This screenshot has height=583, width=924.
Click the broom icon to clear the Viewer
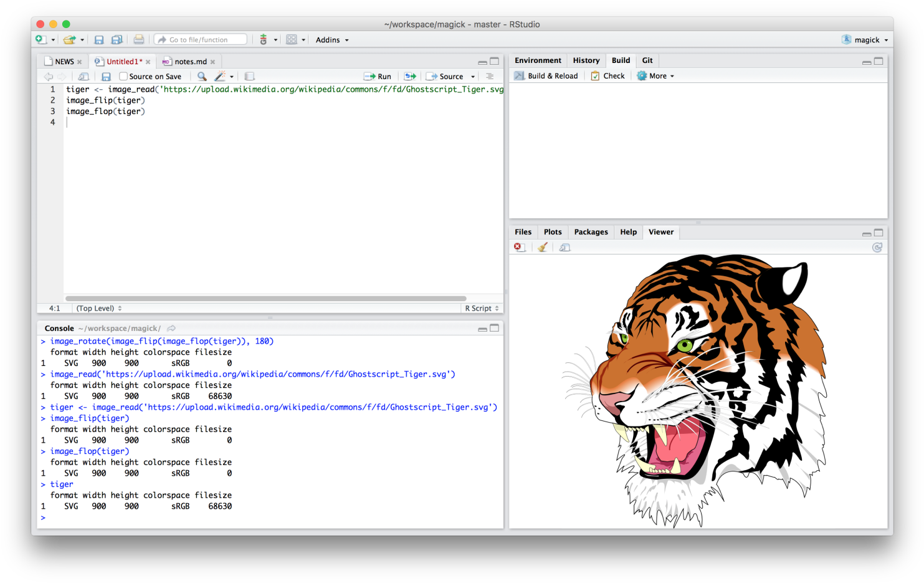pos(541,247)
